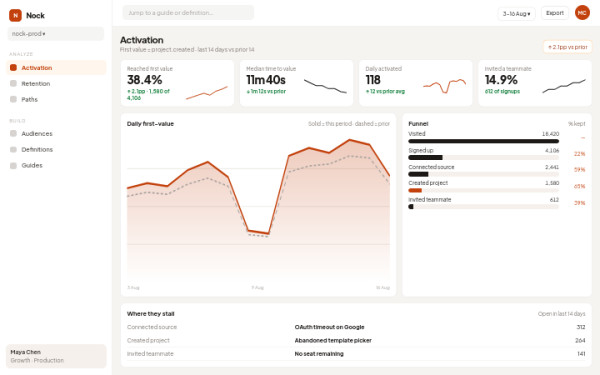Click the Export button
The height and width of the screenshot is (375, 600).
tap(555, 13)
